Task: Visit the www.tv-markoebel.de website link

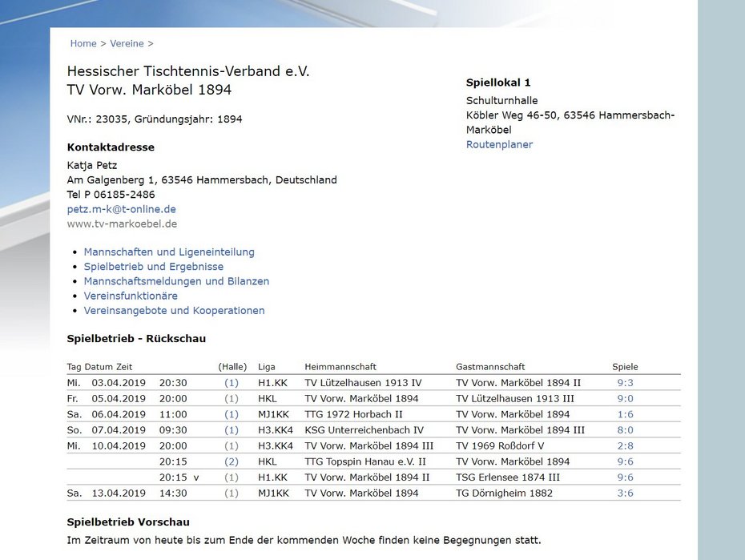Action: coord(122,224)
